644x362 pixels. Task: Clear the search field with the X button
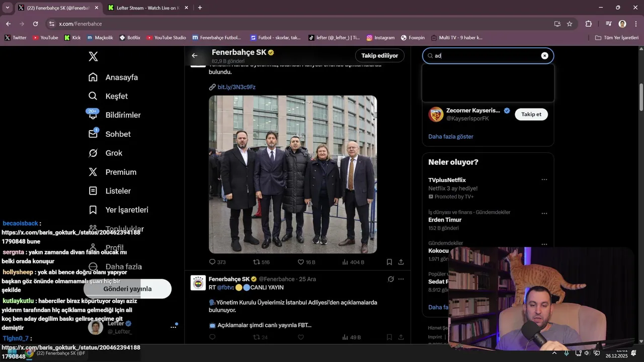544,56
